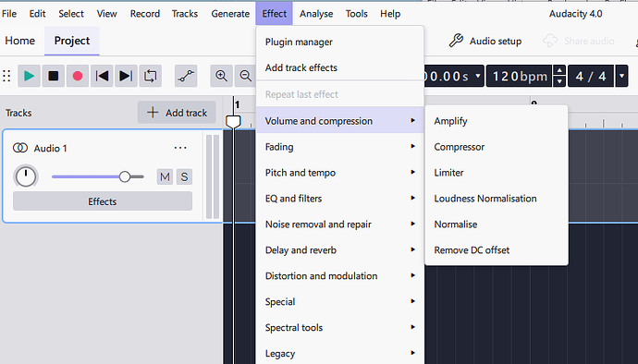Choose Remove DC offset

click(496, 249)
